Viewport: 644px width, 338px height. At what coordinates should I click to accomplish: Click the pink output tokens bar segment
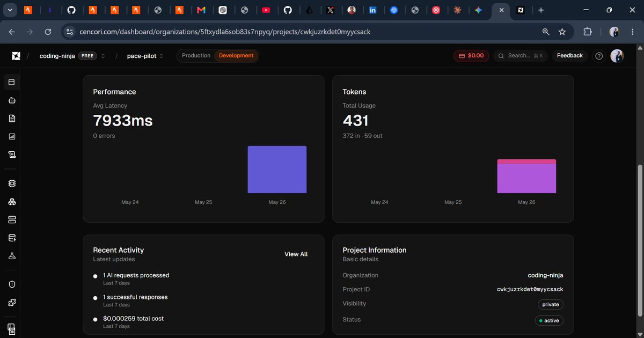[526, 161]
